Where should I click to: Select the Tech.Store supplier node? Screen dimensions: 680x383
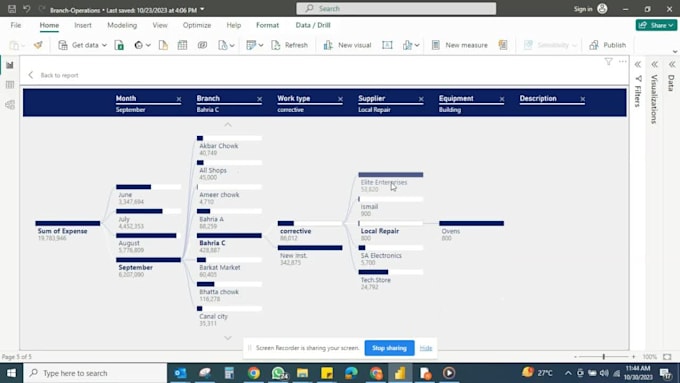click(391, 280)
